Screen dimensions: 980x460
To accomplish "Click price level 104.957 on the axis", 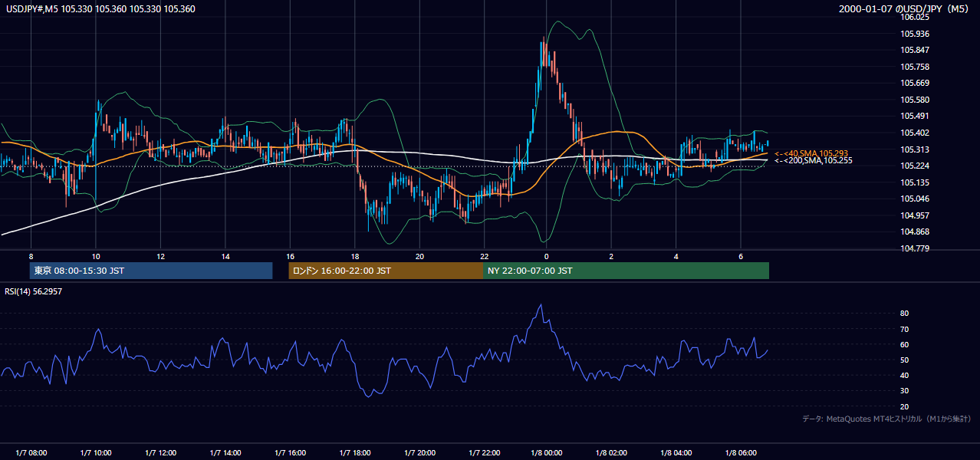I will point(916,215).
